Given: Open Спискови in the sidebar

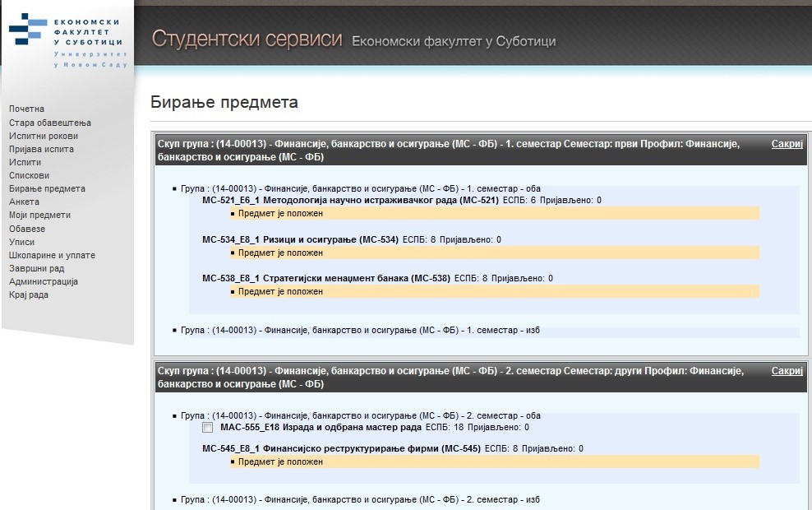Looking at the screenshot, I should coord(29,176).
